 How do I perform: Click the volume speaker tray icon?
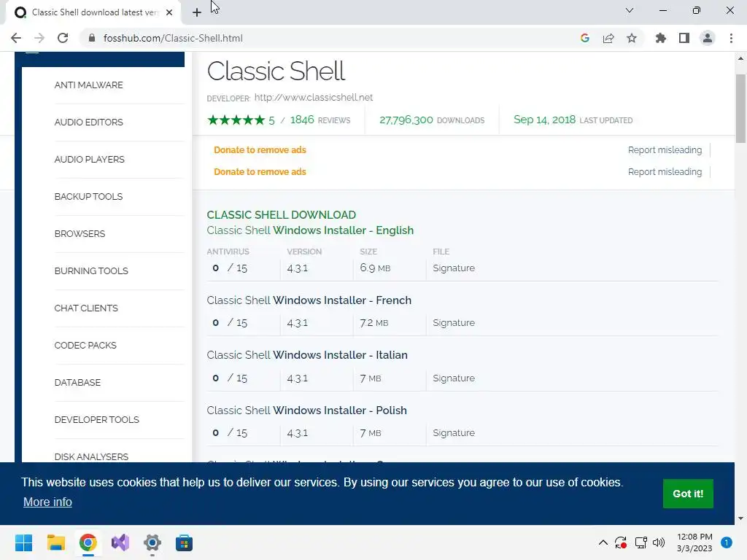coord(659,542)
